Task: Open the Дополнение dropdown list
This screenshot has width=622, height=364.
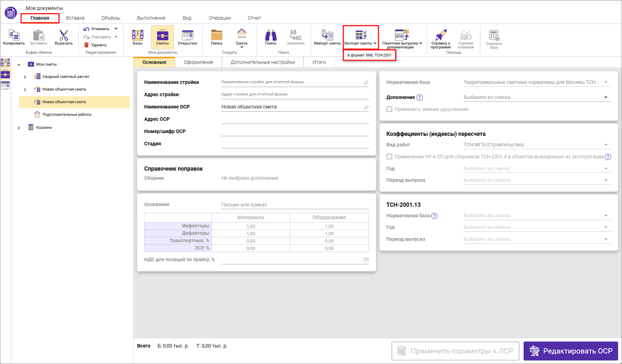Action: tap(606, 97)
